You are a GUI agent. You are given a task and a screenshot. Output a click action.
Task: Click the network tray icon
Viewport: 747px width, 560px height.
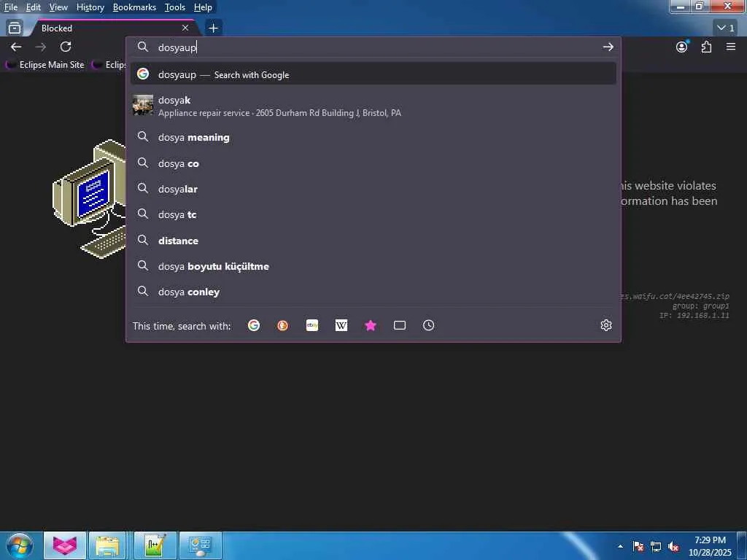coord(656,547)
